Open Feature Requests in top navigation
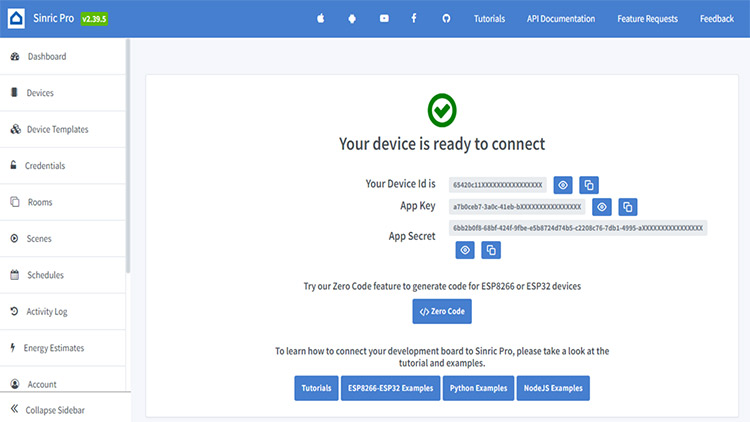The image size is (750, 422). (x=647, y=19)
